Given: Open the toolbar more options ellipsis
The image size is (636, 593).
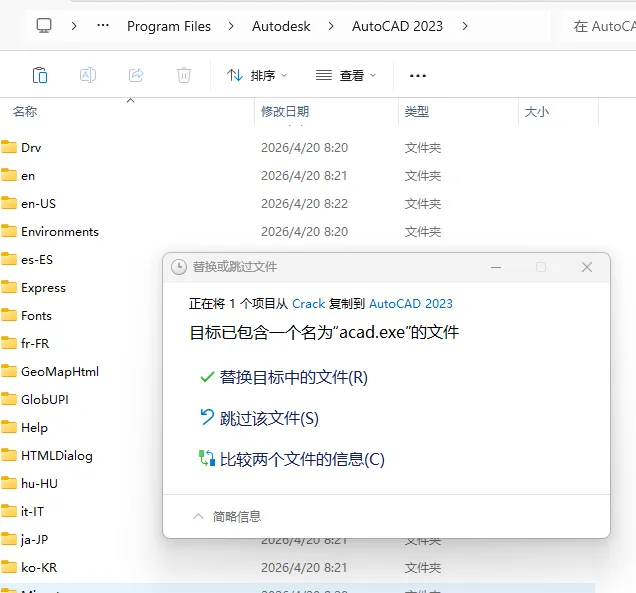Looking at the screenshot, I should [x=418, y=76].
